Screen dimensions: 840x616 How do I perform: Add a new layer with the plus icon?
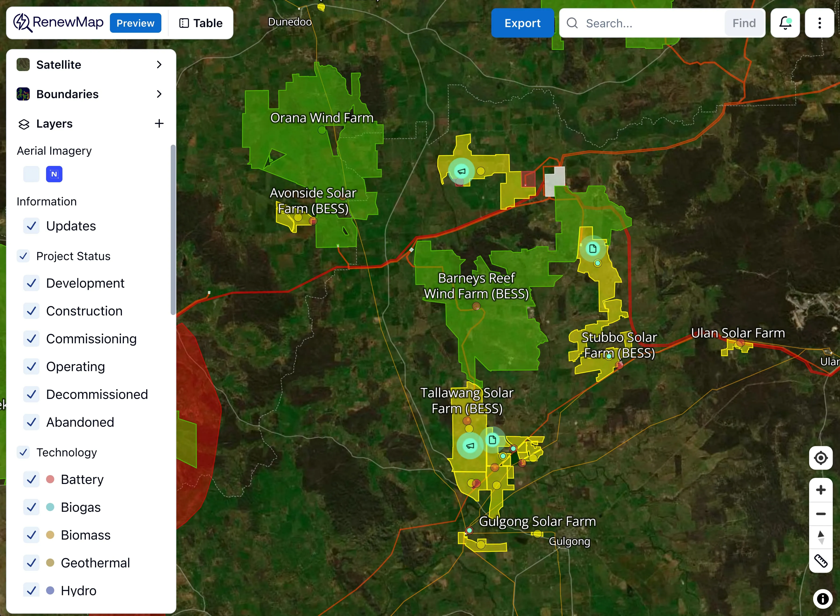(x=159, y=123)
